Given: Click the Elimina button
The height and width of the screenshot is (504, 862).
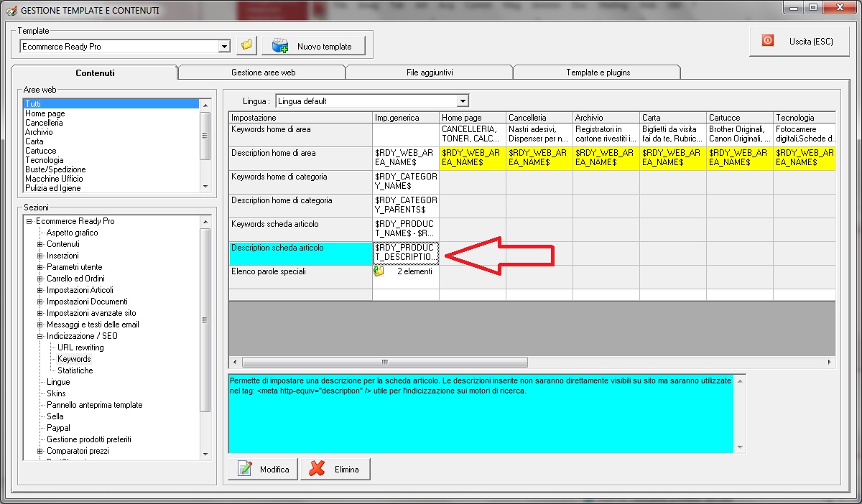Looking at the screenshot, I should (x=335, y=470).
